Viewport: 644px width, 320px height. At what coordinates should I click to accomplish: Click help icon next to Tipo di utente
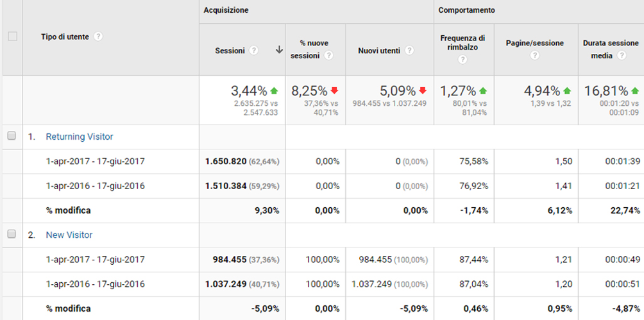coord(98,37)
